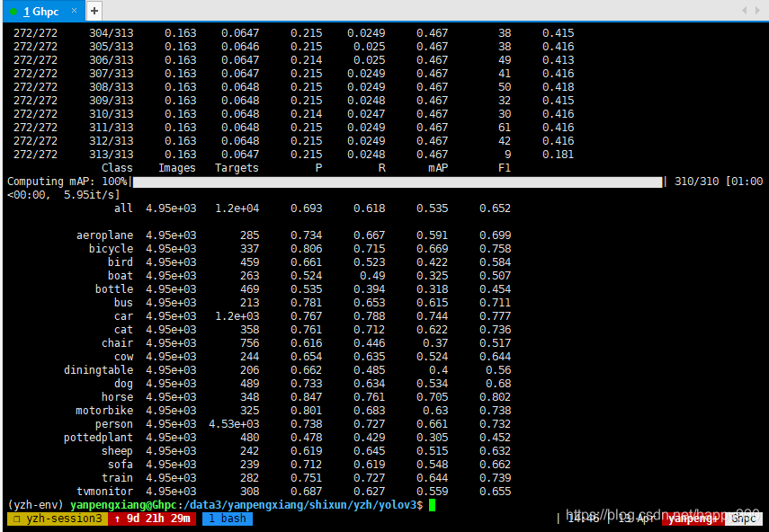Select the horse class label
This screenshot has width=769, height=532.
117,397
